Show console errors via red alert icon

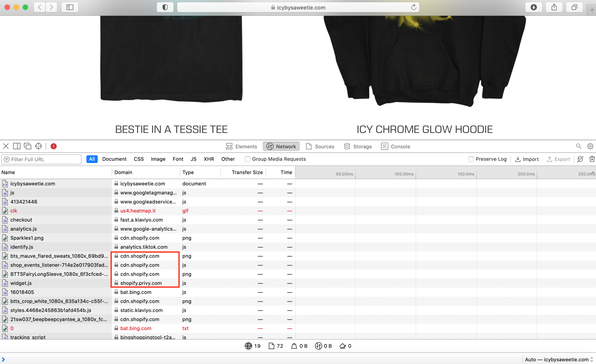tap(53, 146)
